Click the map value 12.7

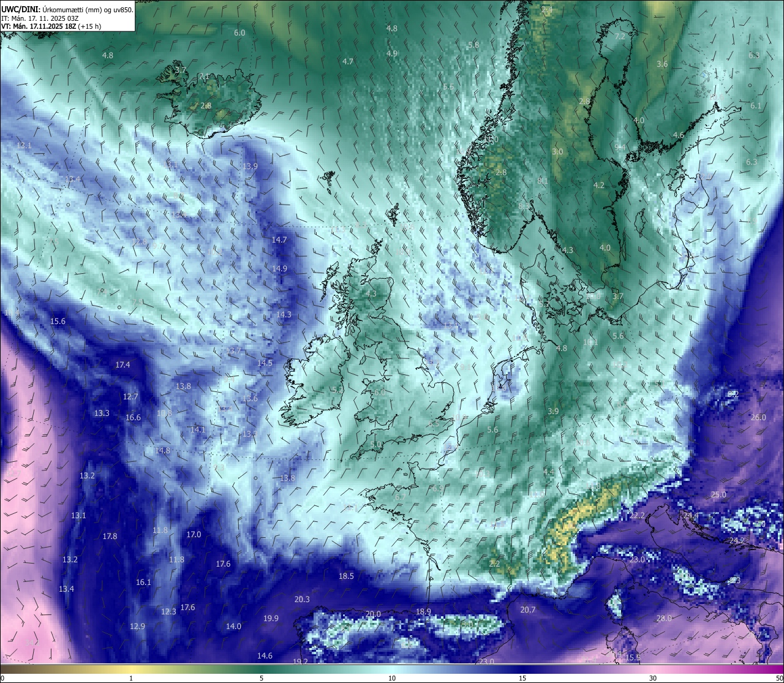coord(130,396)
